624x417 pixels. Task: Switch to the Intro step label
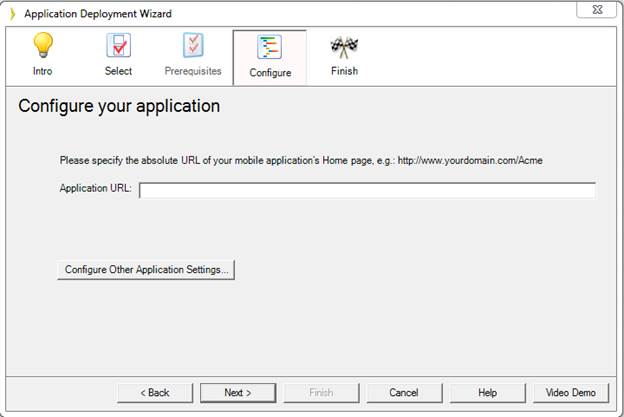pyautogui.click(x=43, y=71)
